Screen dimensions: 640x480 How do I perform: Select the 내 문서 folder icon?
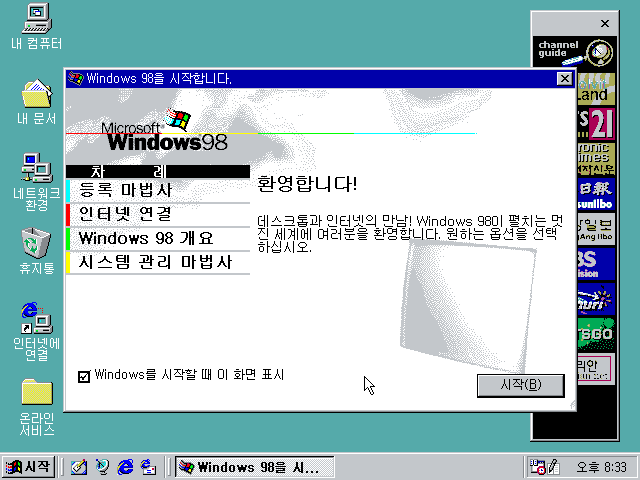pyautogui.click(x=37, y=101)
